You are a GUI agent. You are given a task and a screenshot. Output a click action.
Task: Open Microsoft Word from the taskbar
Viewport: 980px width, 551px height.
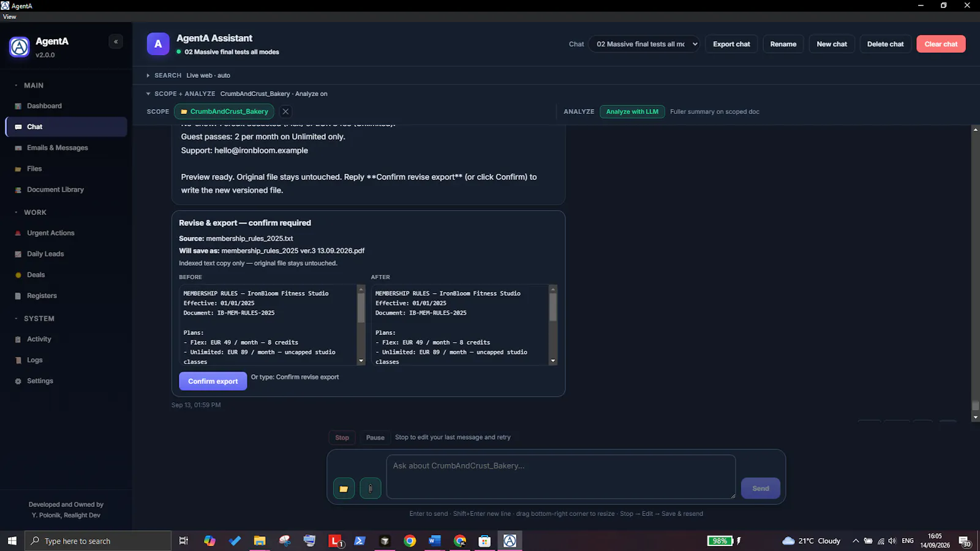pos(434,541)
